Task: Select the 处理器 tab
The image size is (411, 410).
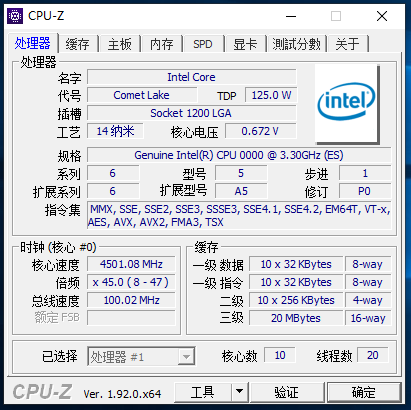Action: (x=33, y=43)
